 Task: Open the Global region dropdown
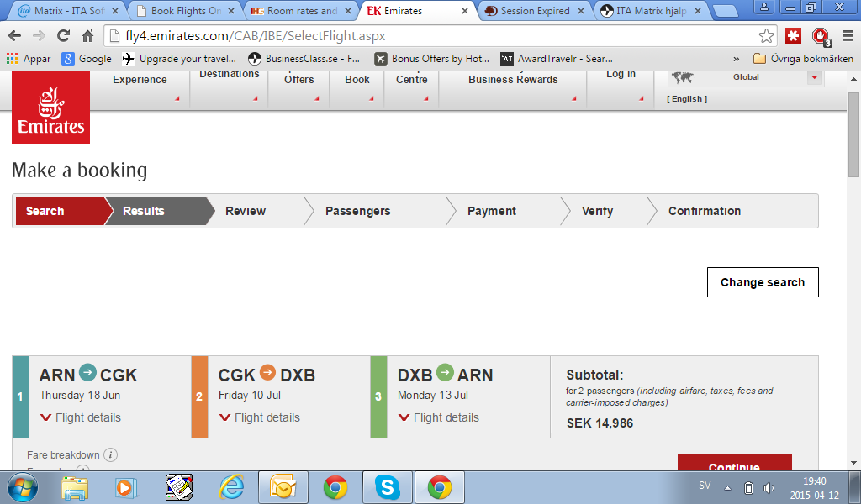coord(813,77)
